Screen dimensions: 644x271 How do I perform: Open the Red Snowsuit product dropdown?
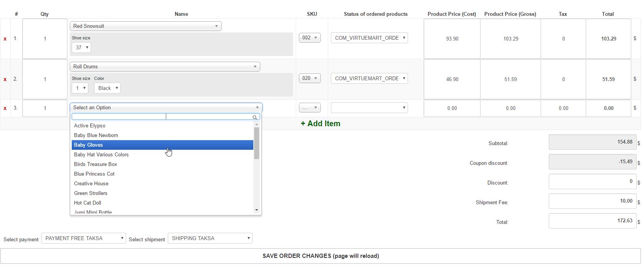click(x=145, y=26)
